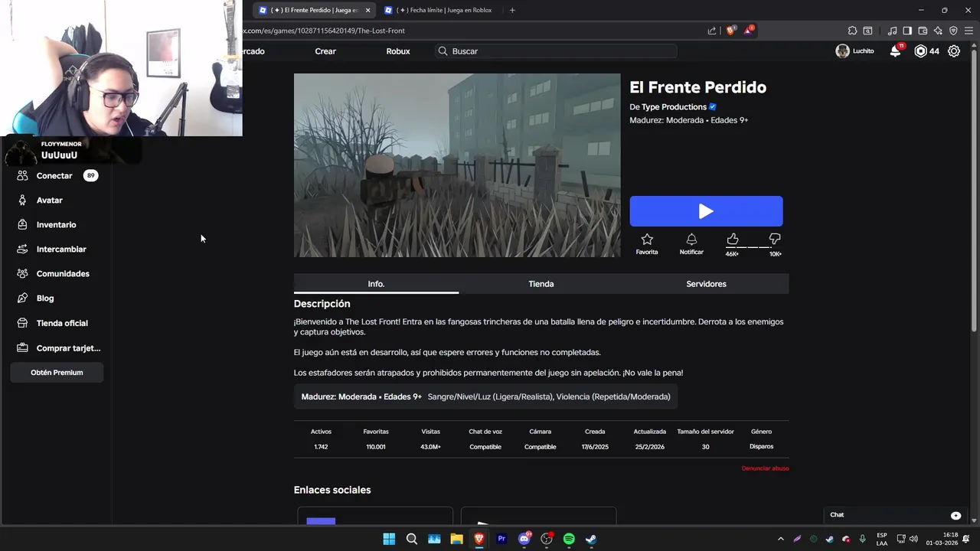Open the Type Productions creator link
The height and width of the screenshot is (551, 980).
click(x=674, y=107)
